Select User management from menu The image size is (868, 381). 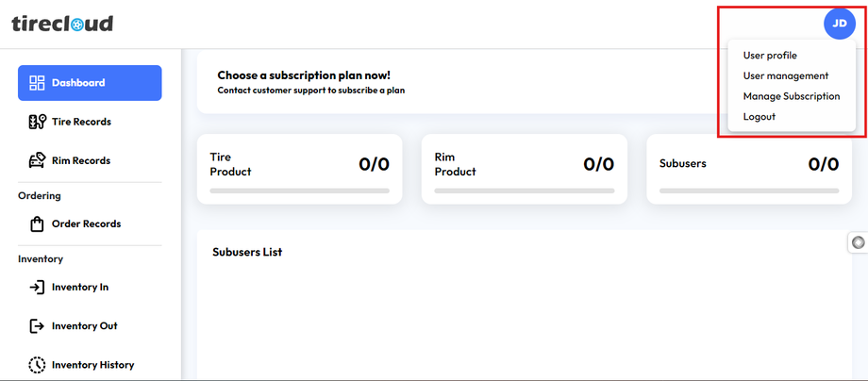pos(785,75)
